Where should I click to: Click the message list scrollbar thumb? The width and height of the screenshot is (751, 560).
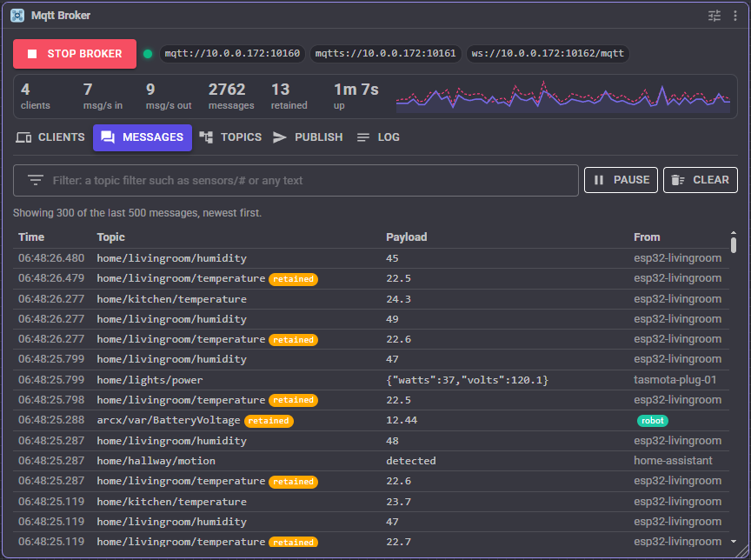pyautogui.click(x=734, y=245)
